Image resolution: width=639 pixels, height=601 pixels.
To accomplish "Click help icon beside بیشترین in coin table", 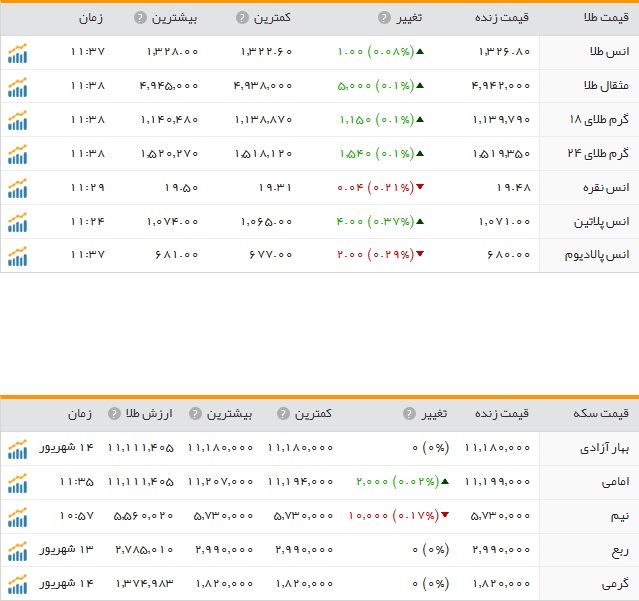I will click(195, 414).
